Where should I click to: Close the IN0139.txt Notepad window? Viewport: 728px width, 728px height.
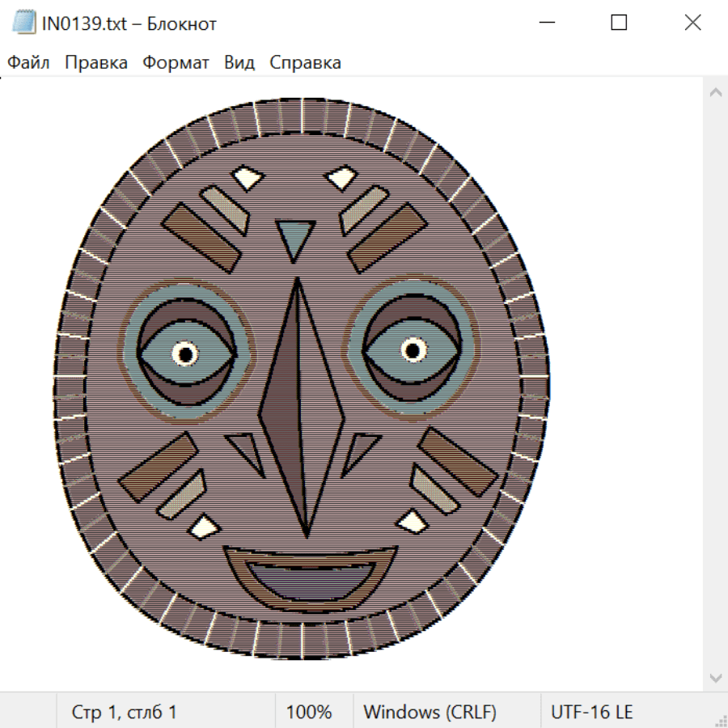(692, 23)
